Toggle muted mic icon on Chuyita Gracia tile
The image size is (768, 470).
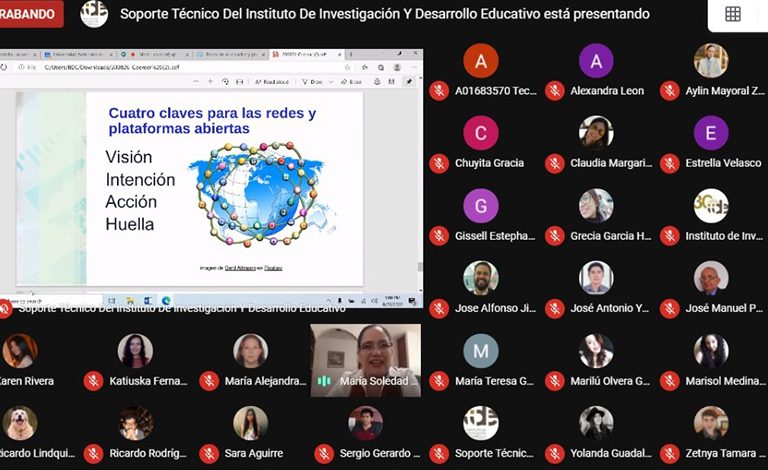click(x=438, y=163)
